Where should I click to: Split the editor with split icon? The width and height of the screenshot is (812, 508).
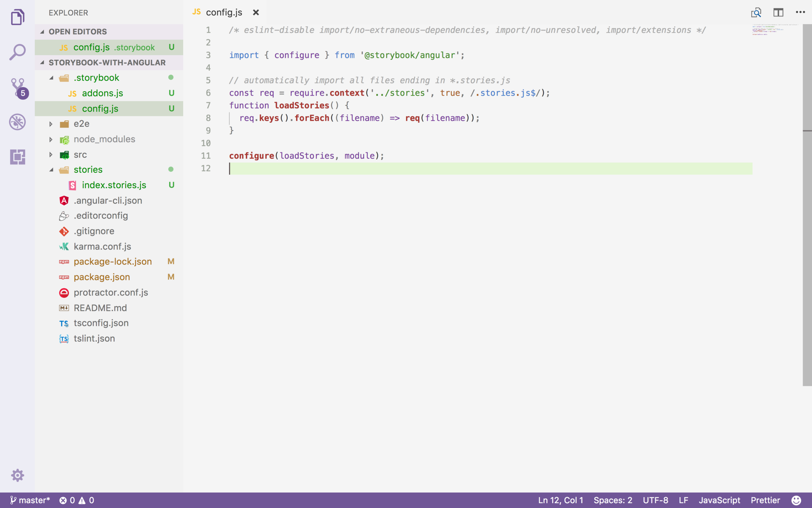click(x=778, y=12)
